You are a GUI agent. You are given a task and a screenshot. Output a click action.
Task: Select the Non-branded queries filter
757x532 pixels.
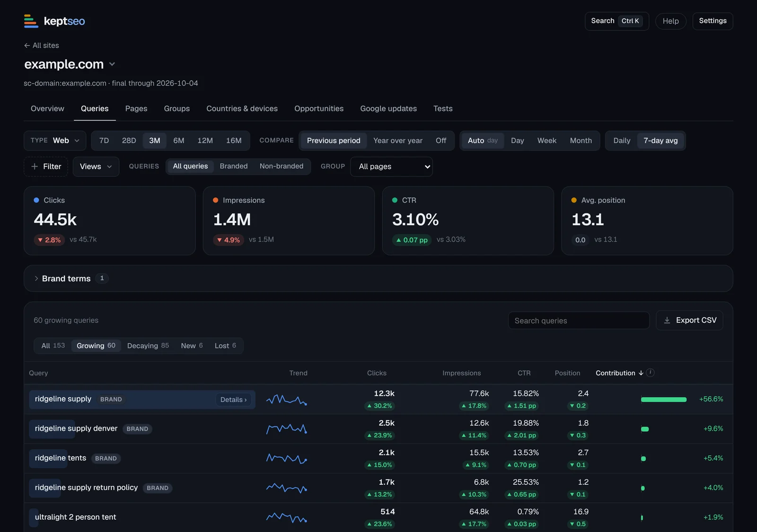(282, 166)
